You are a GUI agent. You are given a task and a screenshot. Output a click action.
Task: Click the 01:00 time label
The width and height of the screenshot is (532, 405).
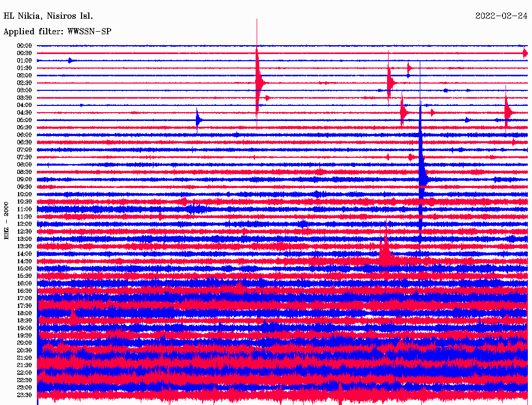point(24,61)
